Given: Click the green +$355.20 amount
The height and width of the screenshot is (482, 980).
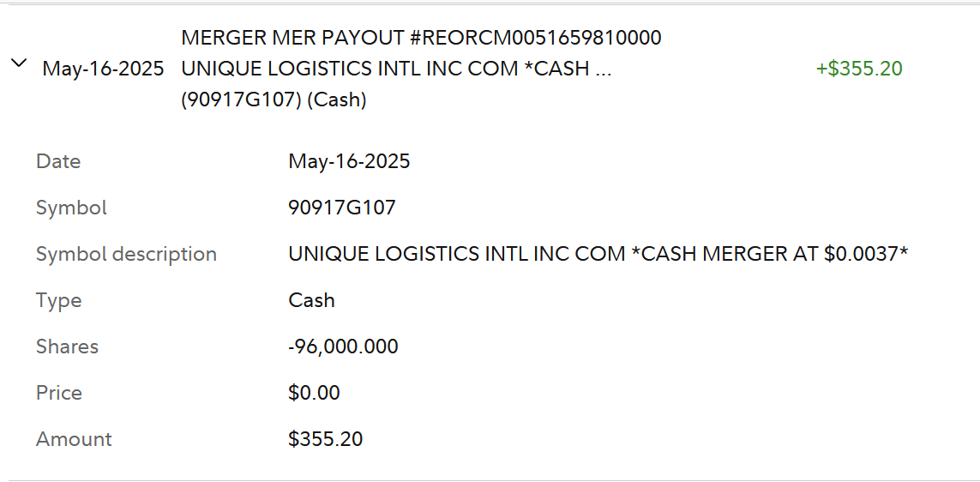Looking at the screenshot, I should tap(859, 69).
